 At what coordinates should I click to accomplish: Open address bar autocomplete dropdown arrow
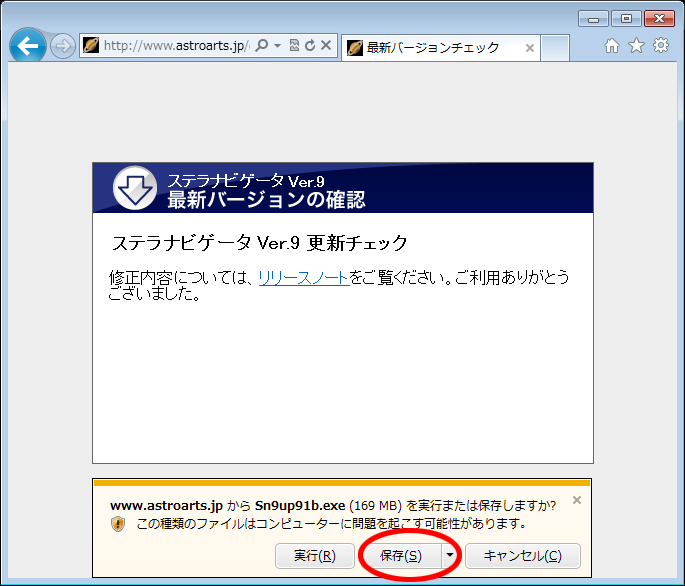277,45
